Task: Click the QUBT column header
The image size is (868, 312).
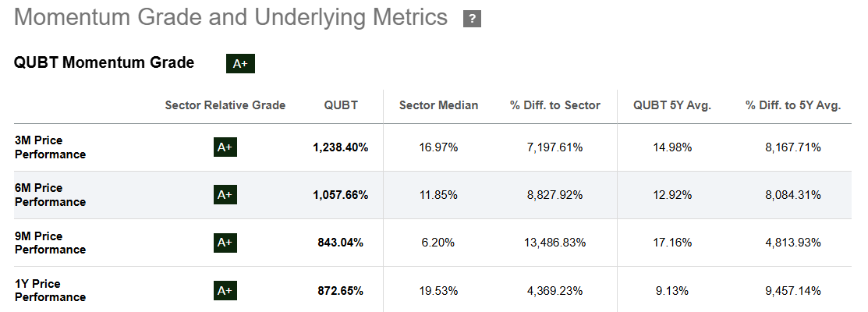Action: 341,105
